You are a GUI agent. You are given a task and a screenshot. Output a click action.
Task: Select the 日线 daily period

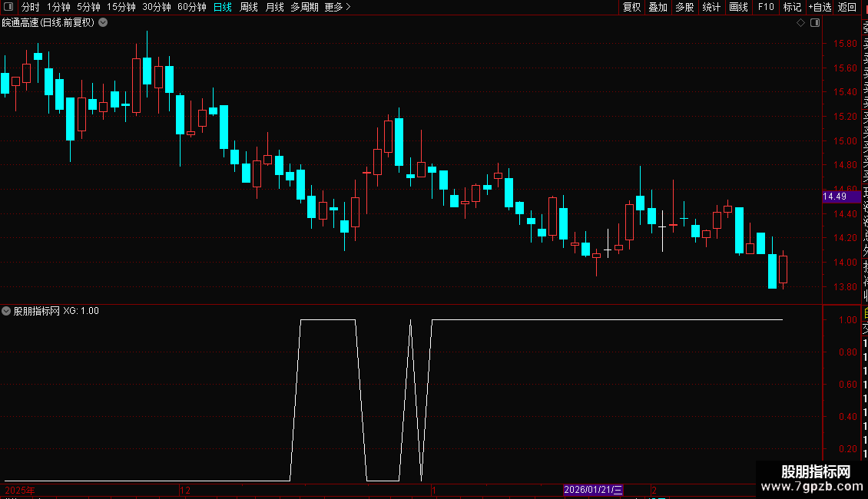(223, 7)
